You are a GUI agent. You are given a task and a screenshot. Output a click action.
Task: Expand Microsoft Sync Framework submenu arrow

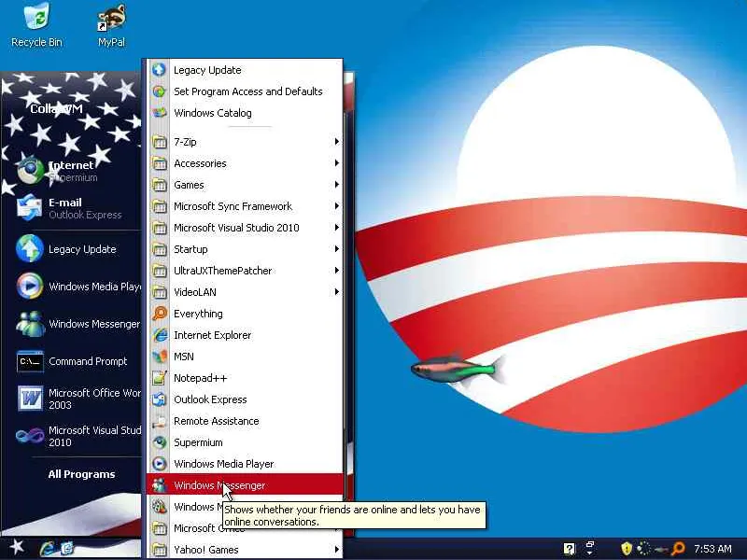[x=336, y=205]
